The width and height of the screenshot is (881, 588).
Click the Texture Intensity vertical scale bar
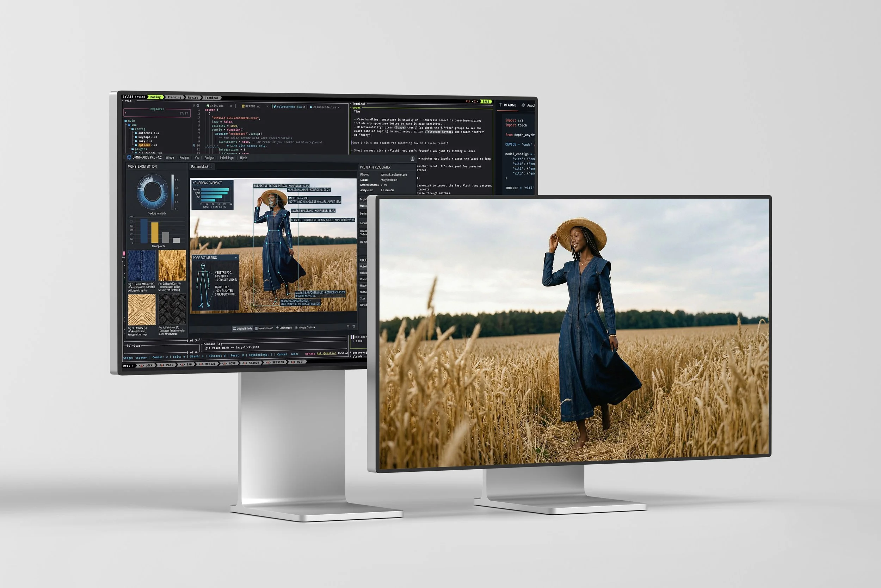(173, 192)
